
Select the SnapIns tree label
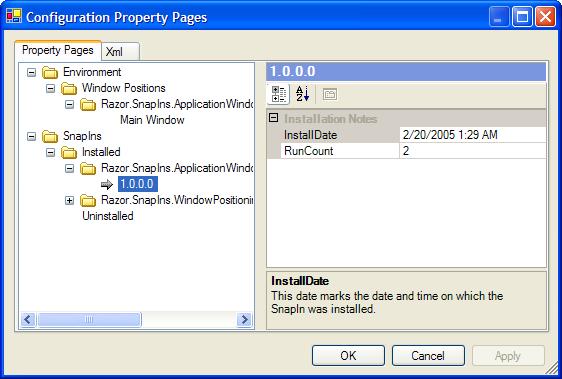82,136
